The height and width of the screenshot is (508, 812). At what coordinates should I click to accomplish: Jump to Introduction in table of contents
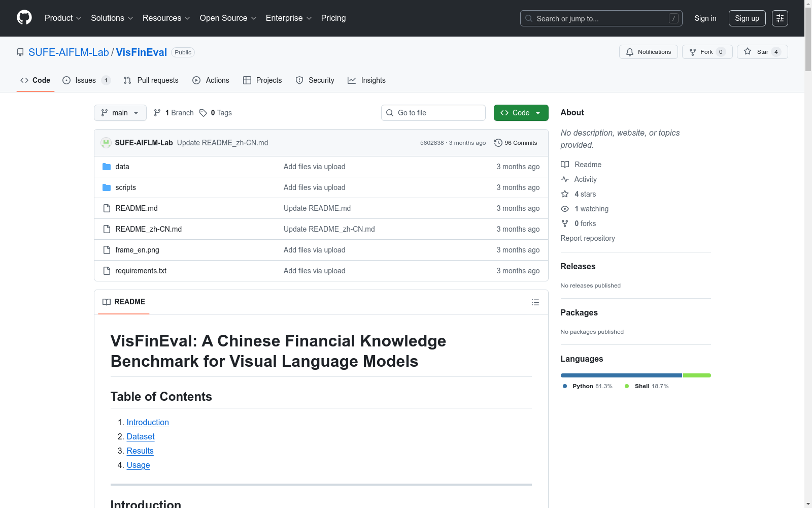tap(148, 422)
